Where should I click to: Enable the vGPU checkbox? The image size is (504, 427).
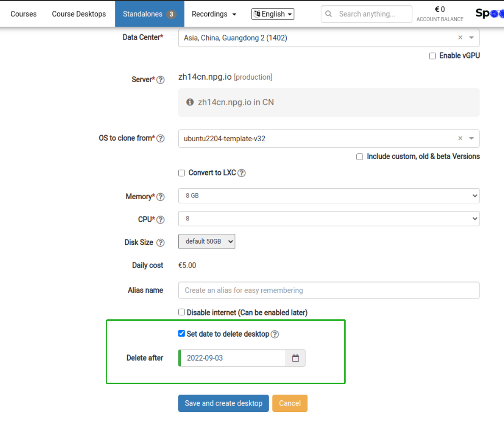point(432,56)
